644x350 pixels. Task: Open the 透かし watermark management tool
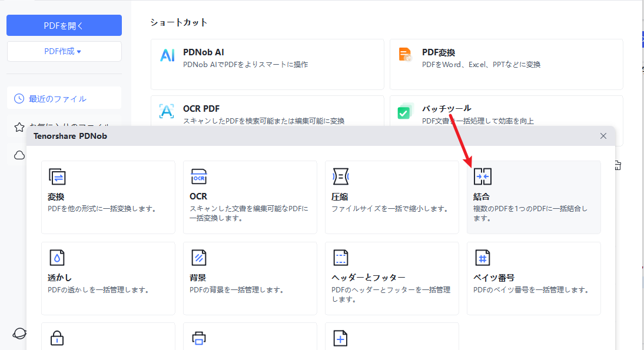pyautogui.click(x=57, y=257)
